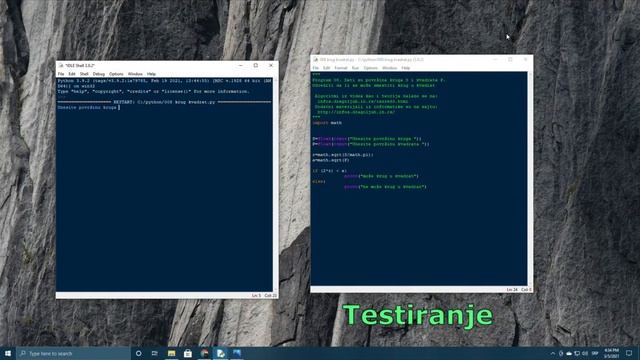
Task: Open Microsoft Store from the taskbar
Action: tap(188, 353)
